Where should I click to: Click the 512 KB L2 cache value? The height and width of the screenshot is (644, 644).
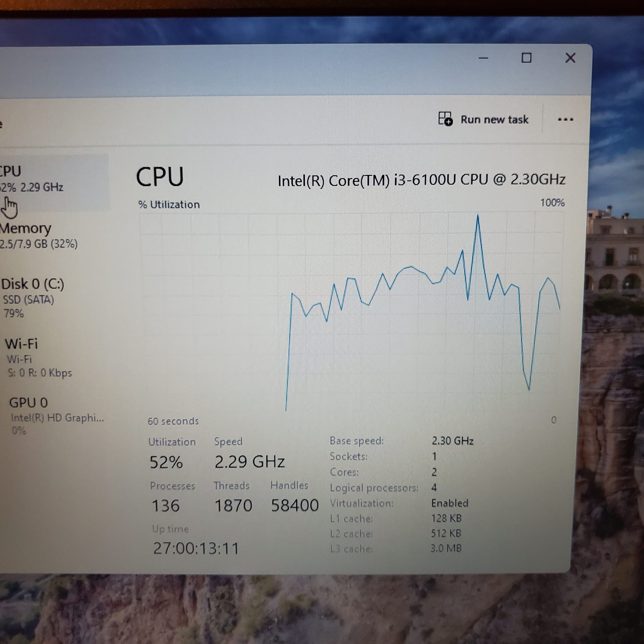point(446,533)
